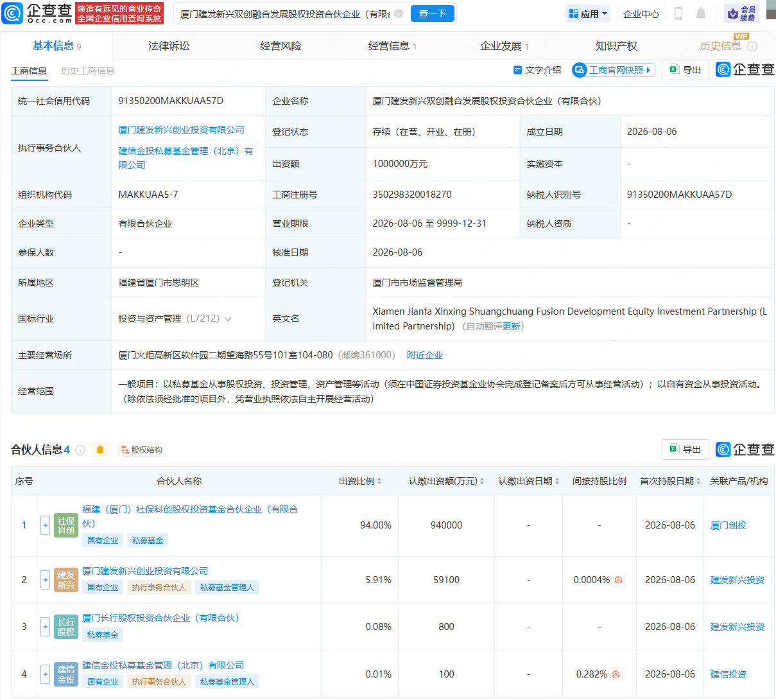Open partner-table link 建信金投私募基金管理(北京)有限公司
This screenshot has width=776, height=700.
pos(163,665)
